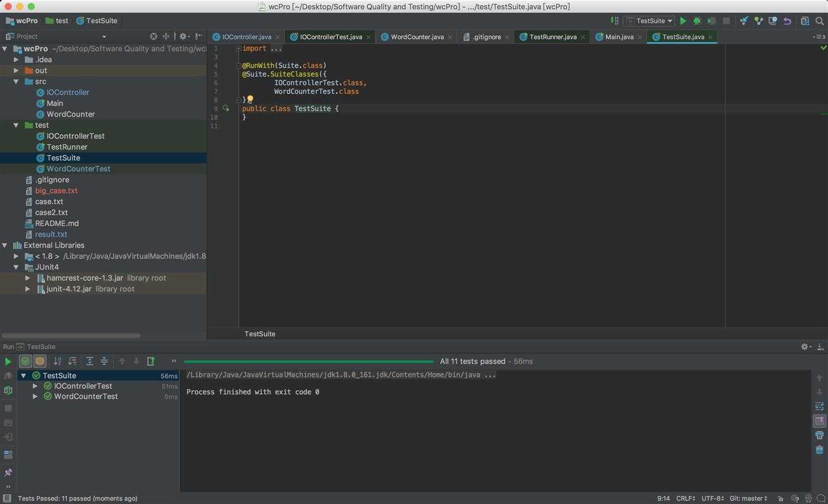Viewport: 828px width, 504px height.
Task: Hide the Run tool window icon
Action: click(819, 347)
